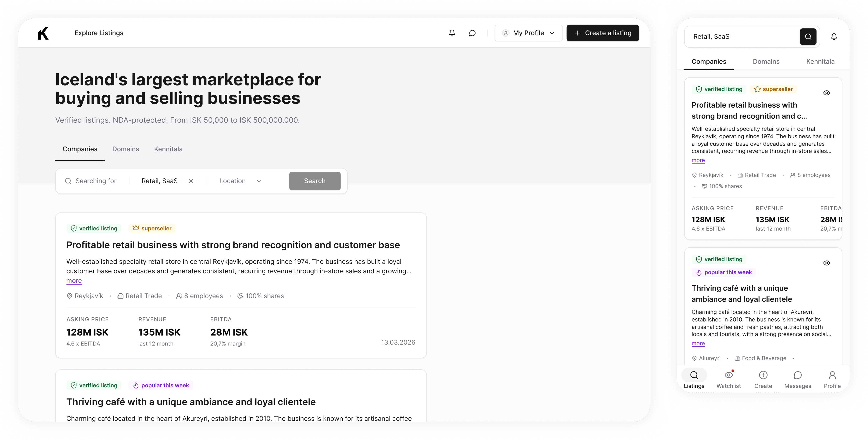Click the Searching for input field

coord(96,181)
